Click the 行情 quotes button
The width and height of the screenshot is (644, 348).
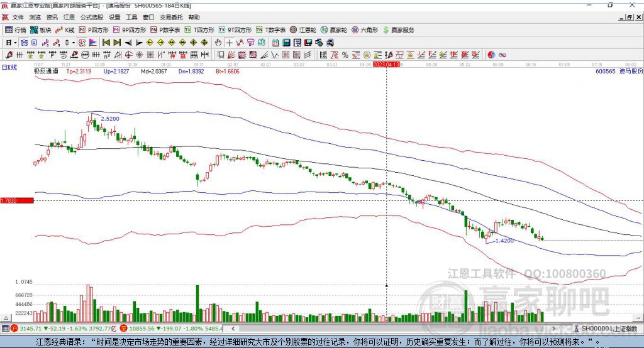tap(16, 30)
